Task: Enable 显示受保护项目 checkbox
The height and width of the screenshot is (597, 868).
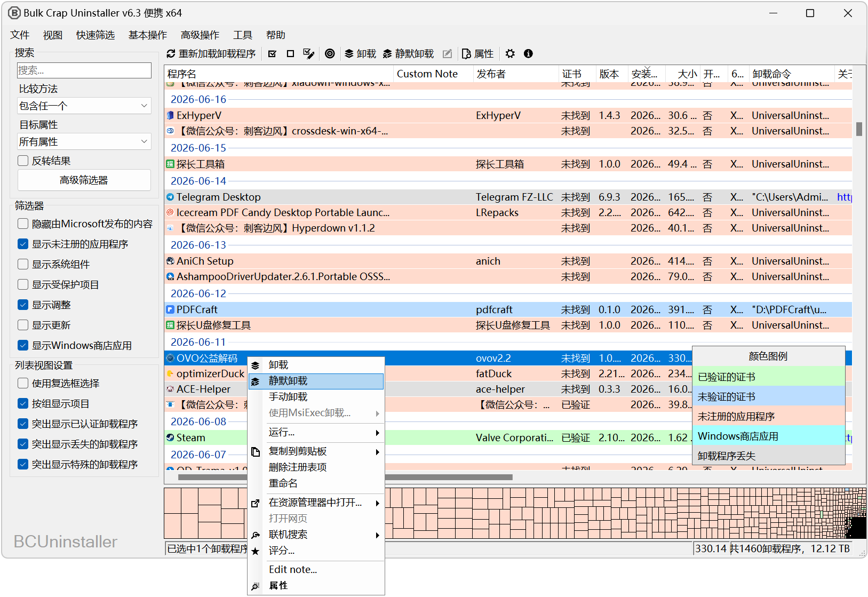Action: click(x=23, y=284)
